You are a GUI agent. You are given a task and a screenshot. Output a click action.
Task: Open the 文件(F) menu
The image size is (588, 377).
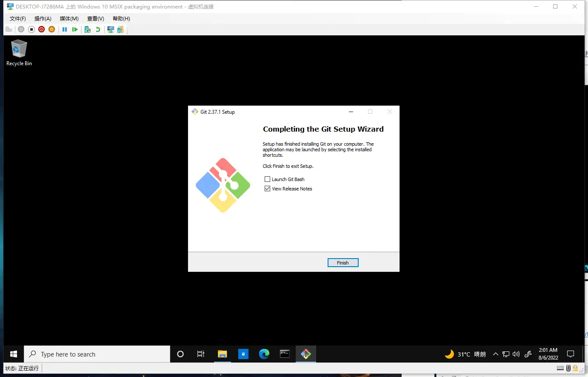pyautogui.click(x=17, y=19)
